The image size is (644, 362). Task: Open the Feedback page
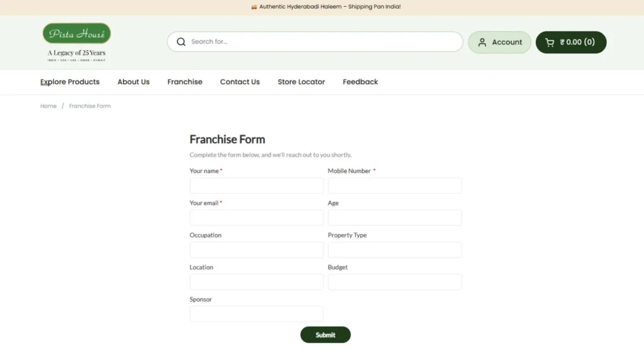coord(360,82)
